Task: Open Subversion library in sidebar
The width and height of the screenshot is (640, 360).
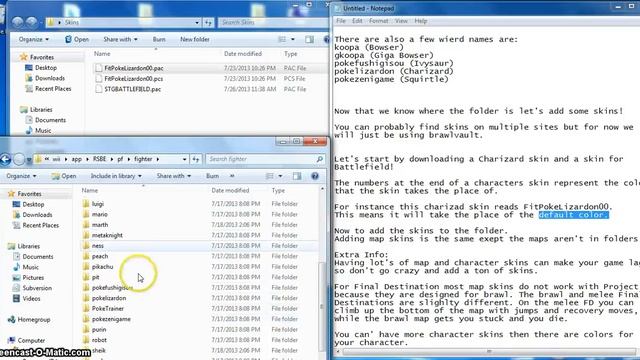Action: tap(37, 288)
